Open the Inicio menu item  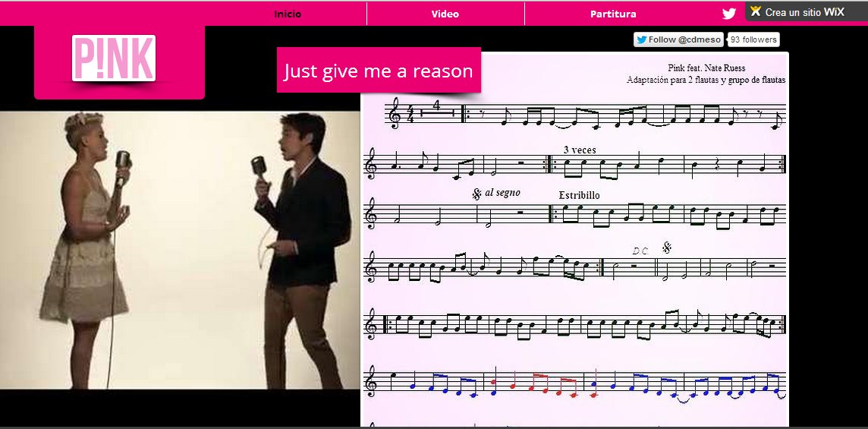point(288,14)
